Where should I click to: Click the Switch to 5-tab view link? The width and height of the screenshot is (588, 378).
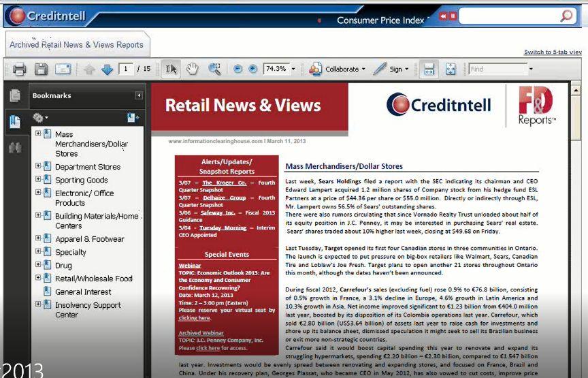click(x=553, y=52)
